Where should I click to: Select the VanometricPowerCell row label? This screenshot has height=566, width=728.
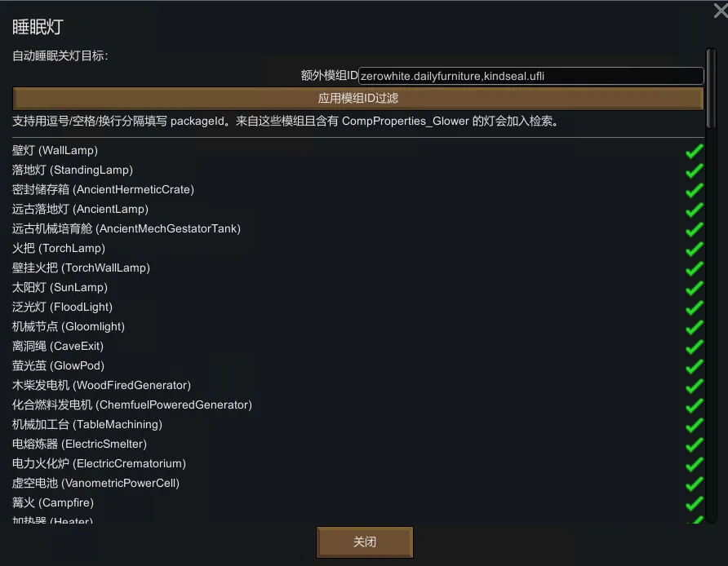95,483
